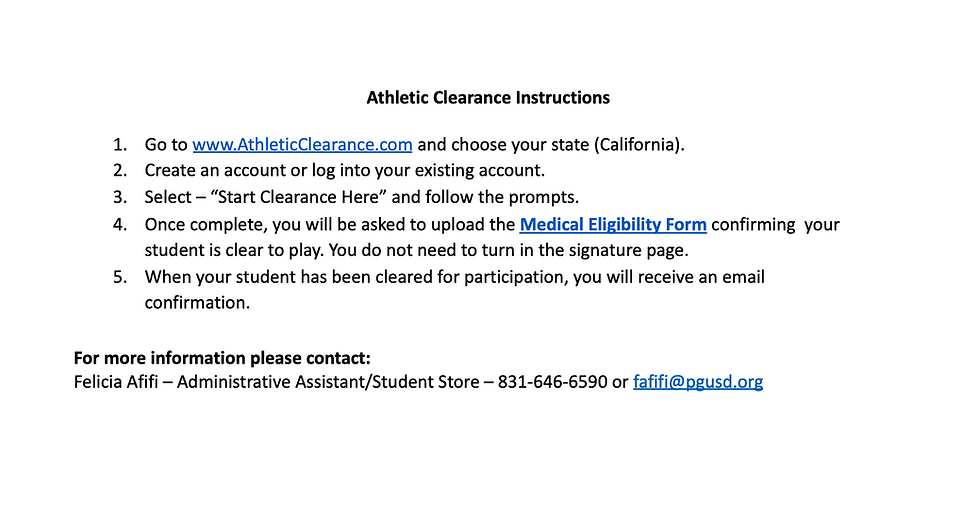Click the Athletic Clearance Instructions heading
Image resolution: width=980 pixels, height=523 pixels.
click(488, 97)
